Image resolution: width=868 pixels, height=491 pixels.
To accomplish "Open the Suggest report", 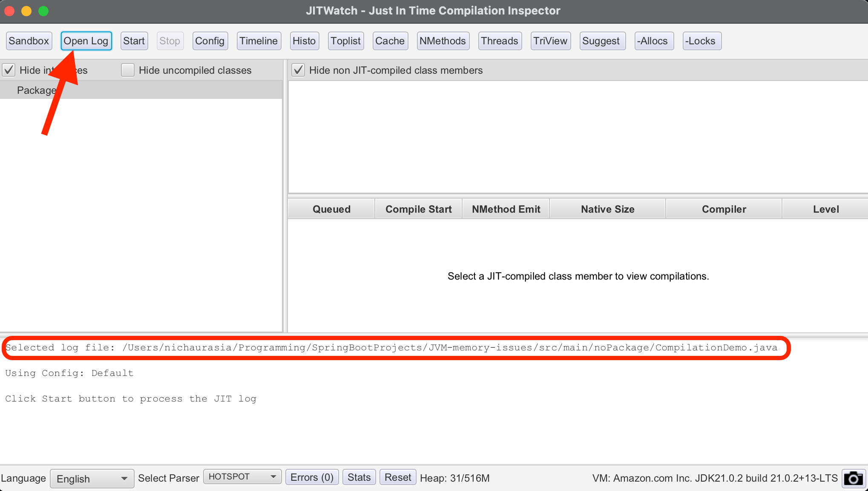I will (602, 41).
